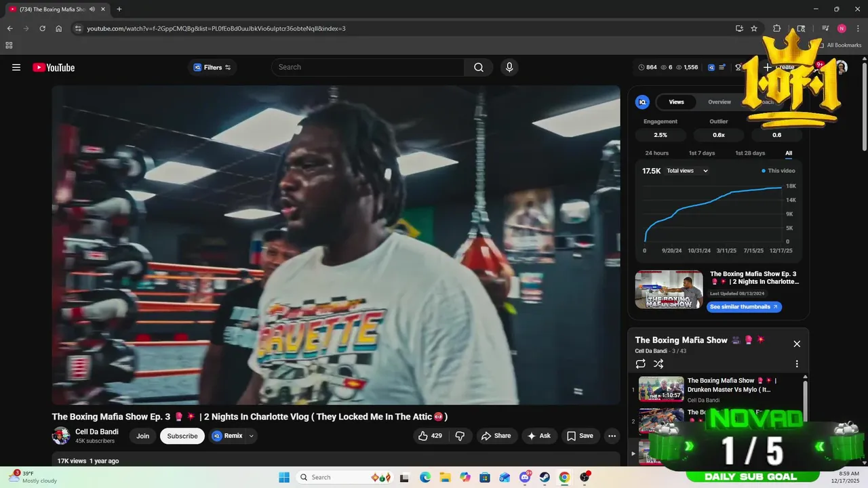Open Microsoft Edge from the taskbar

coord(425,477)
